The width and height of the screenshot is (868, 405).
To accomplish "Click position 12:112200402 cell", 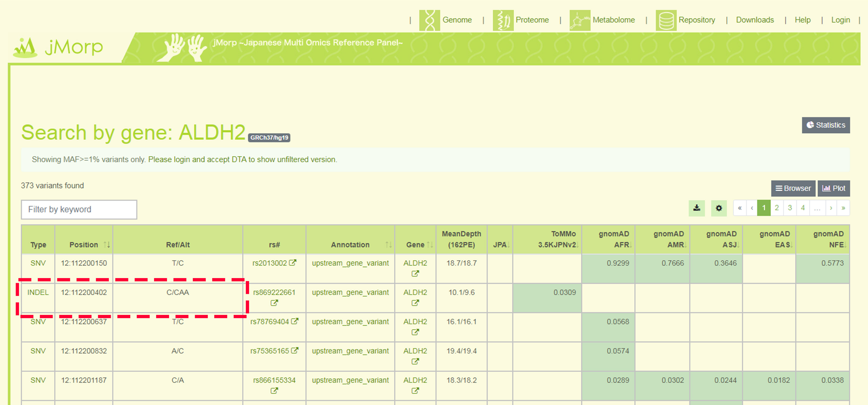I will click(84, 298).
